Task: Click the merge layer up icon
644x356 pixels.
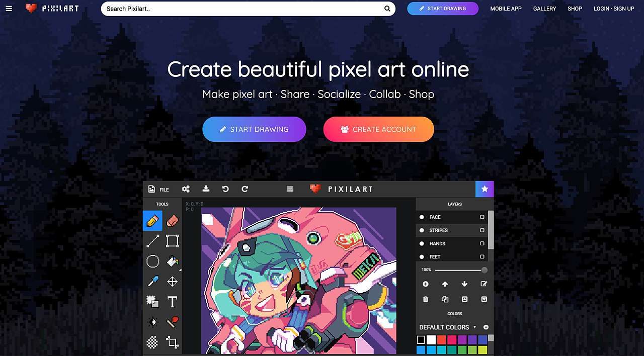Action: [x=464, y=299]
